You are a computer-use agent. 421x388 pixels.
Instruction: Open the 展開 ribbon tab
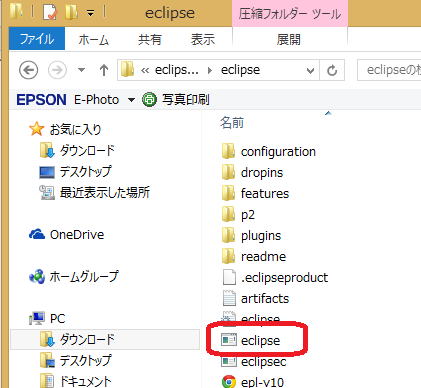click(288, 40)
